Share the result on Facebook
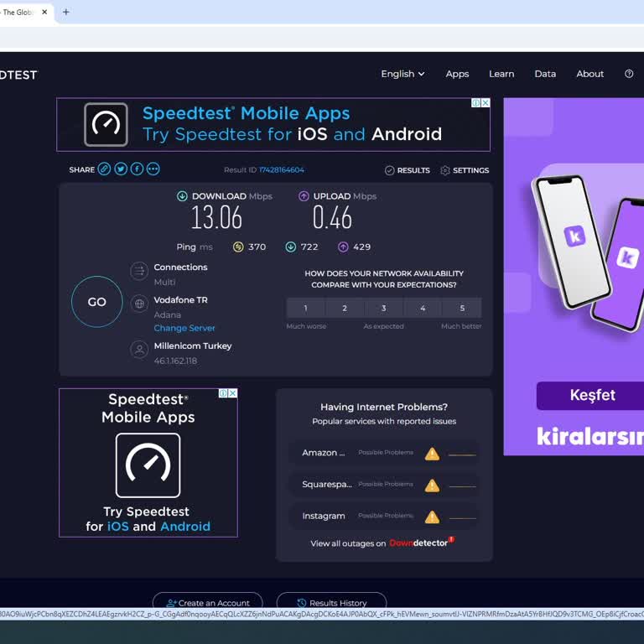 137,169
